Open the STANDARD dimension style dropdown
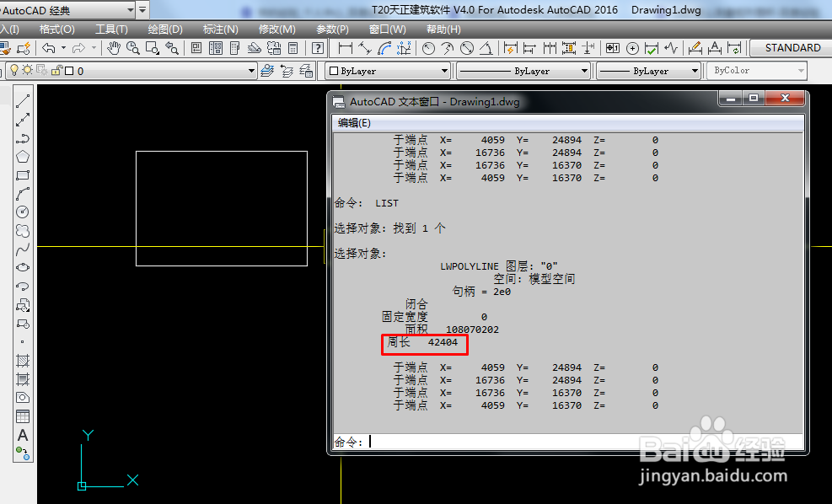Screen dimensions: 832x504 coord(792,48)
